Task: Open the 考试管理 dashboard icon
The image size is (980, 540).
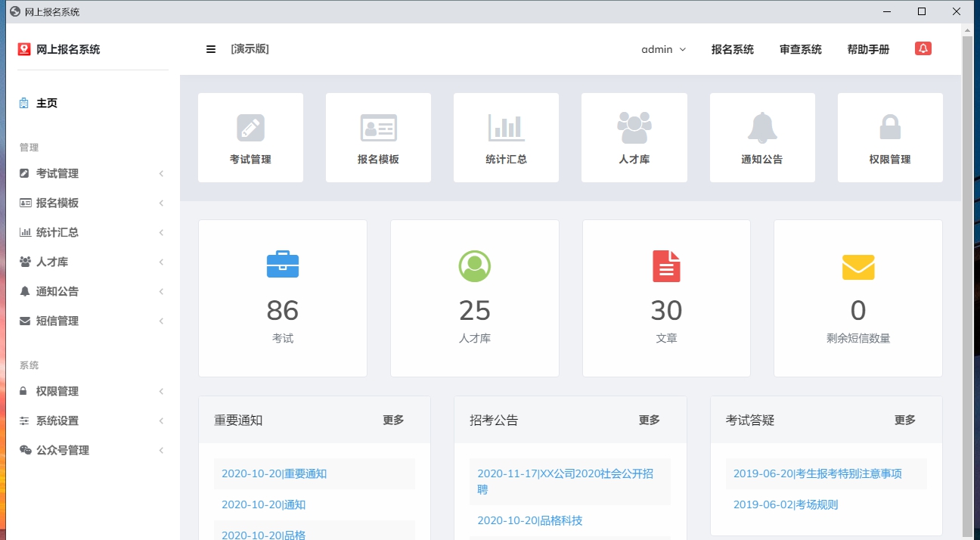Action: (250, 137)
